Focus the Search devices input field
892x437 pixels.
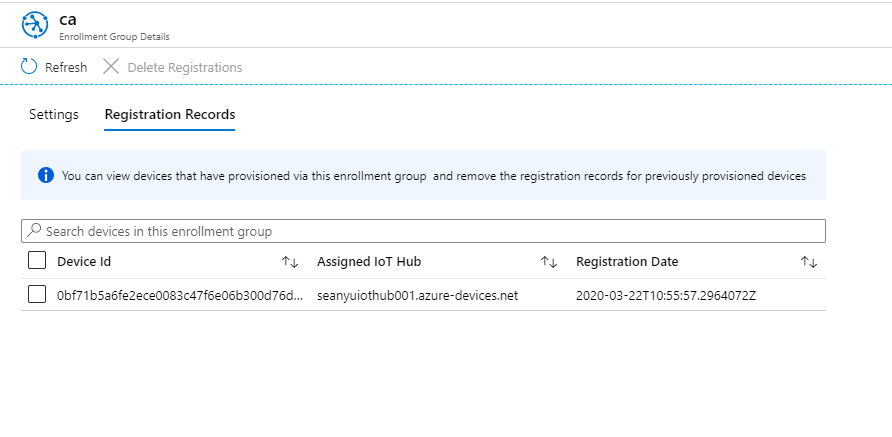click(423, 231)
